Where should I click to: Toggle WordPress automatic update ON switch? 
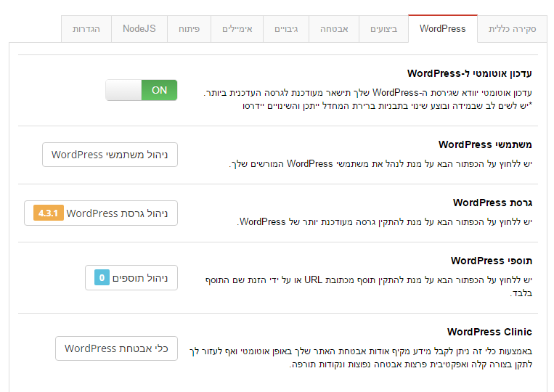[x=142, y=90]
